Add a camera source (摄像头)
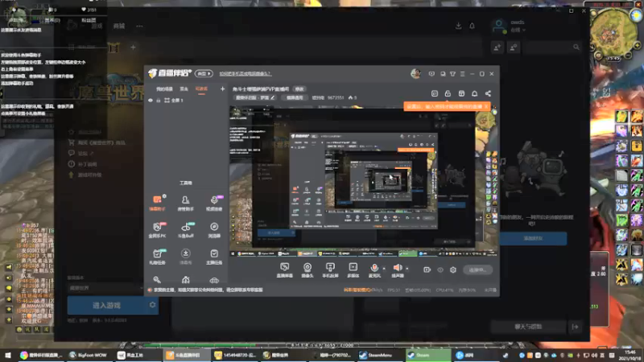Screen dimensions: 644x362 point(308,270)
